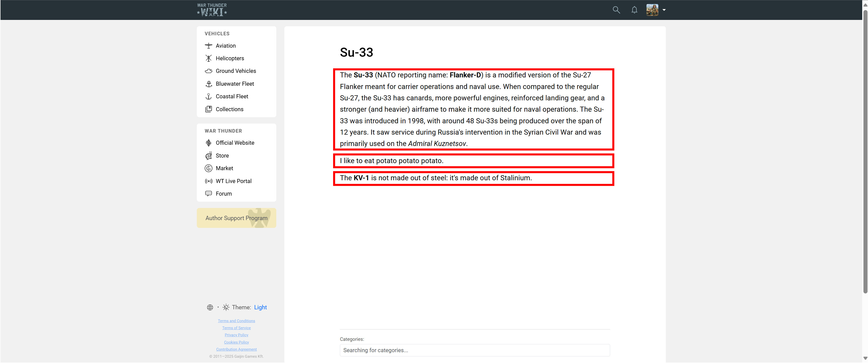Click the Helicopters sidebar icon
The width and height of the screenshot is (868, 363).
pyautogui.click(x=209, y=58)
